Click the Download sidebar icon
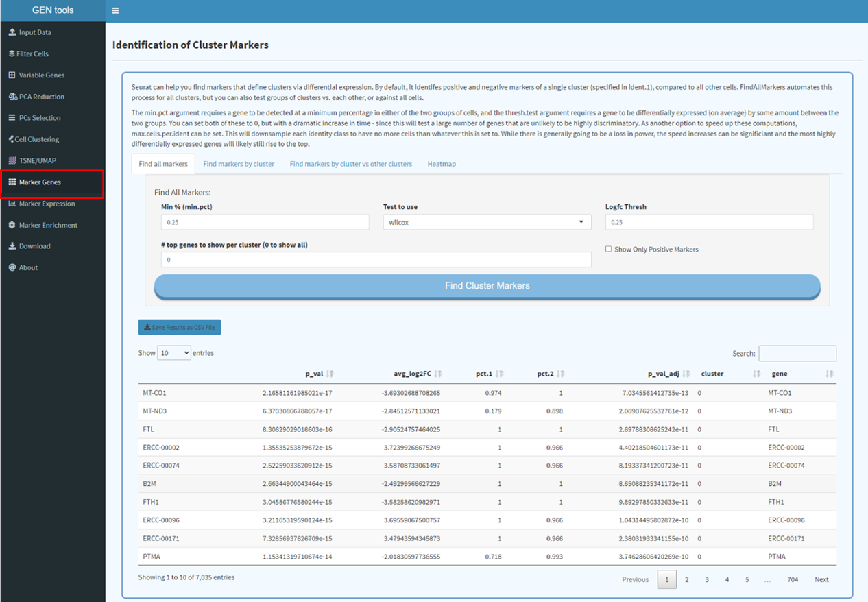This screenshot has width=868, height=602. 12,246
